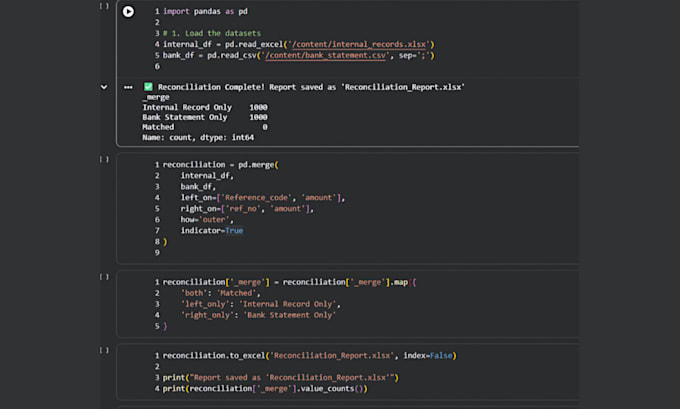The width and height of the screenshot is (680, 409).
Task: Click 'bank_df' variable in read_csv line
Action: pos(178,55)
